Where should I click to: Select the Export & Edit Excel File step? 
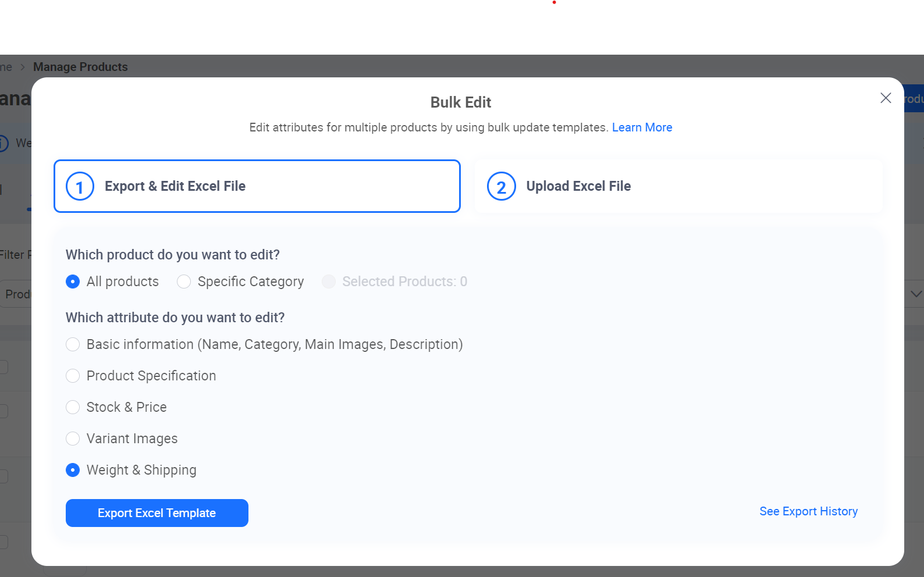tap(257, 186)
